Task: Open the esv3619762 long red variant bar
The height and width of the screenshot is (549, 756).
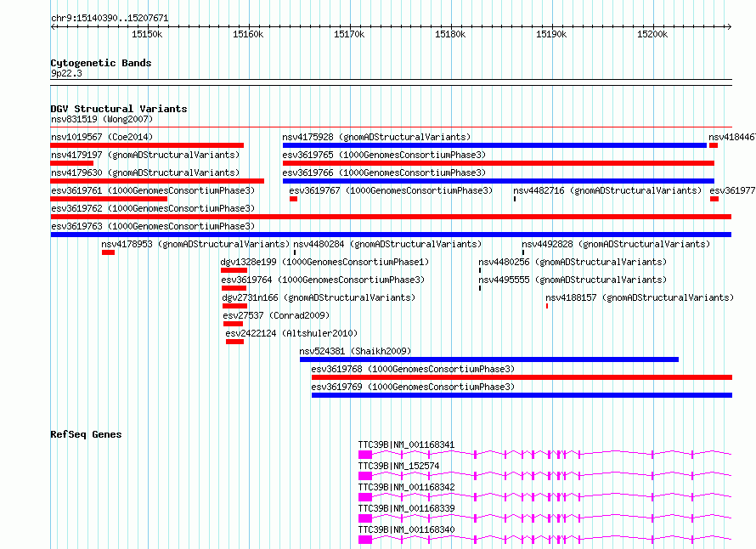Action: [x=391, y=217]
